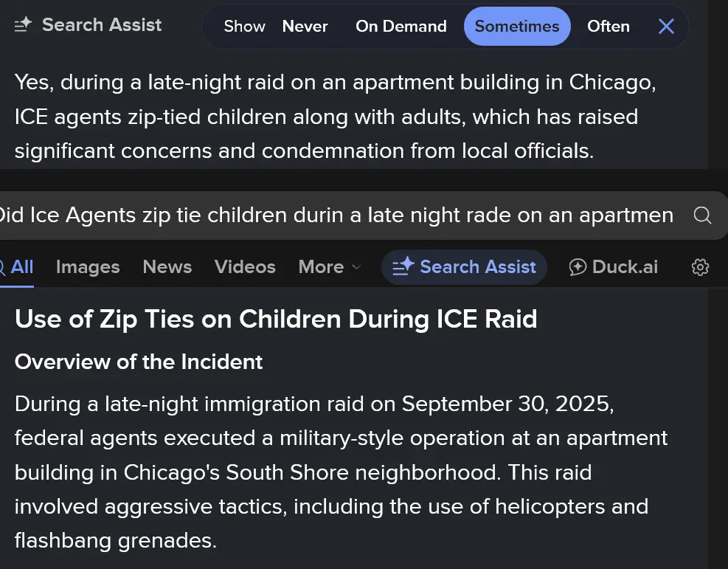Screen dimensions: 728x569
Task: Set Search Assist to Never show
Action: (x=305, y=27)
